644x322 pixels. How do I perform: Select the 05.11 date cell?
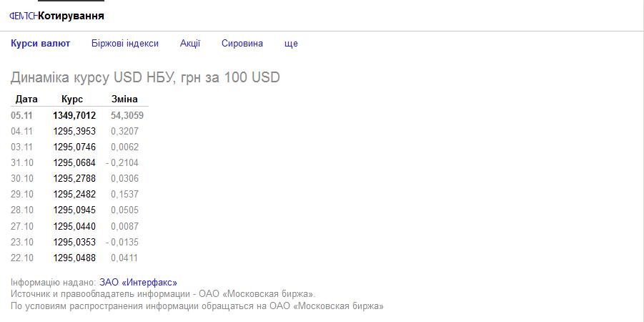pyautogui.click(x=22, y=115)
